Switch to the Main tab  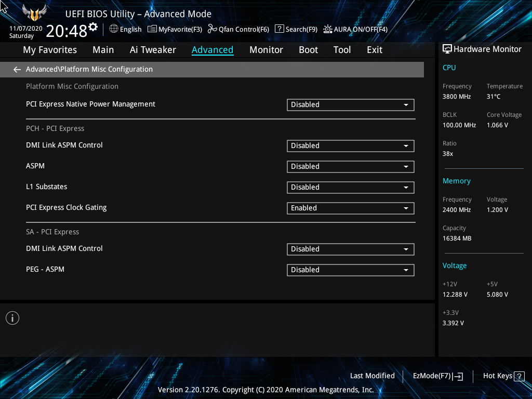[103, 50]
